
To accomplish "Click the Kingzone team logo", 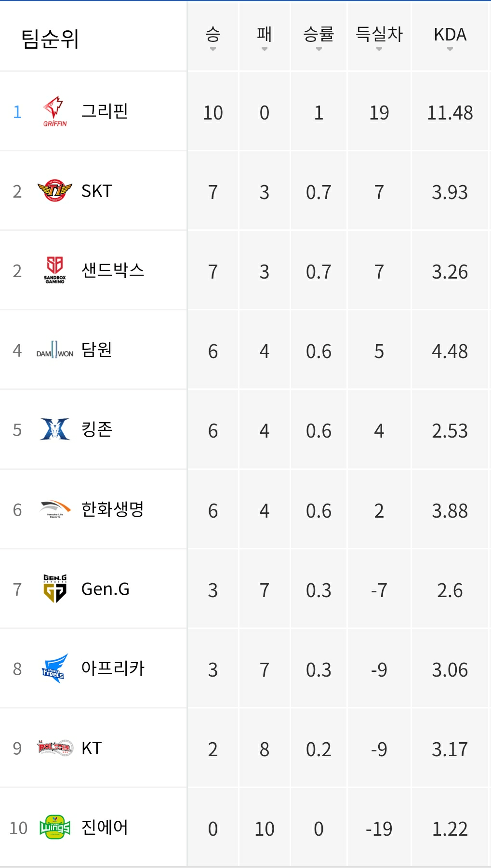I will coord(54,429).
